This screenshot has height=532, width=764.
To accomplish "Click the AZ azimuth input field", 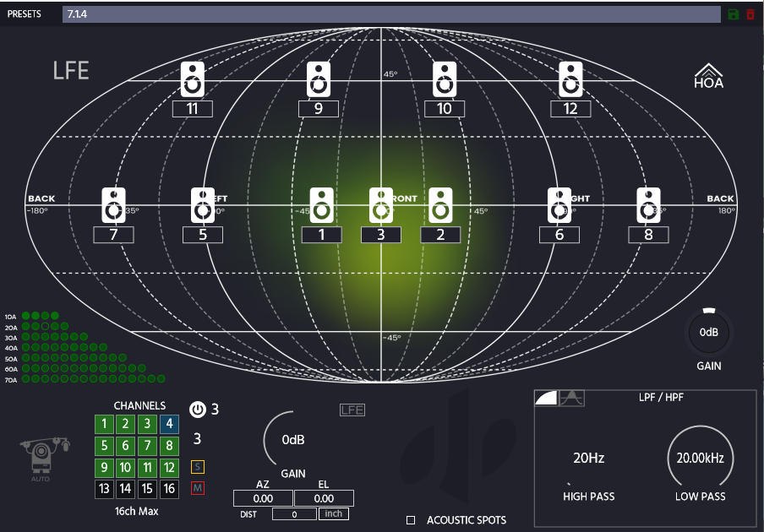I will (x=263, y=498).
